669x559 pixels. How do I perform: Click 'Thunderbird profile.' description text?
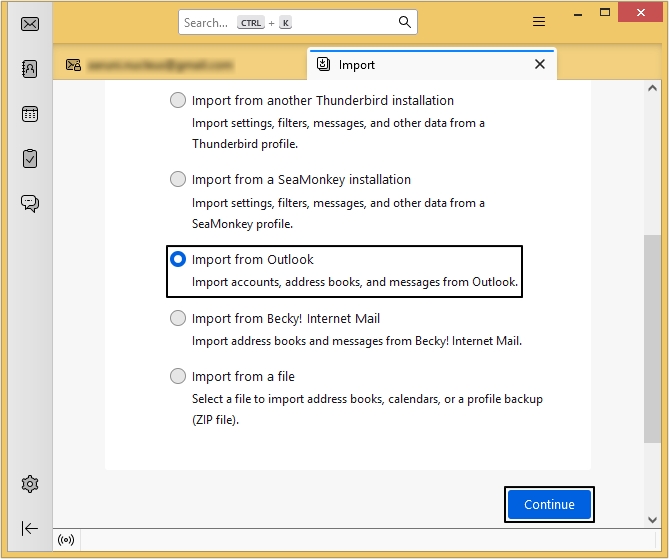click(245, 144)
